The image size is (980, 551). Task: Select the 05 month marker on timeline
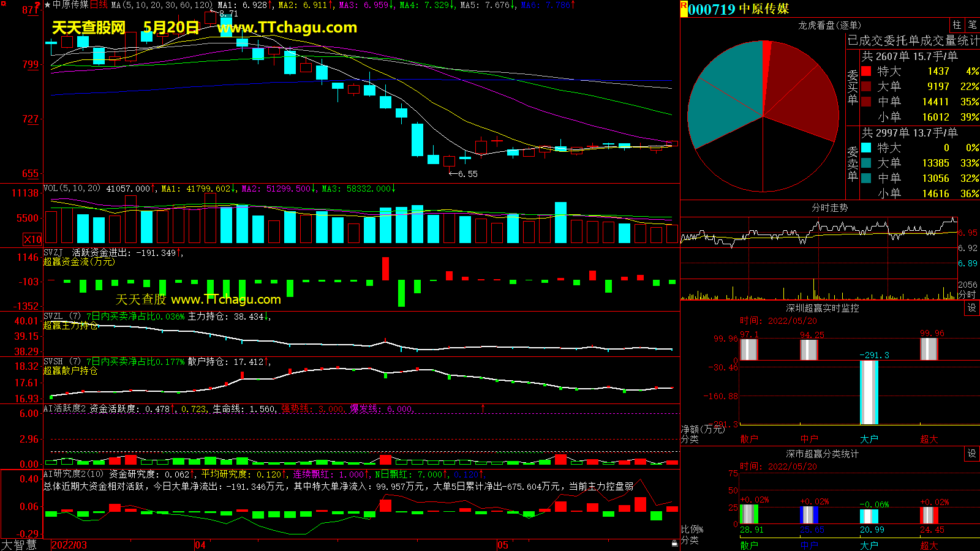[x=502, y=545]
